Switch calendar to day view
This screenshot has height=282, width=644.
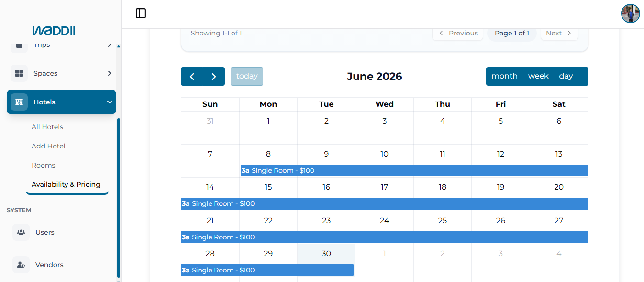pos(566,76)
